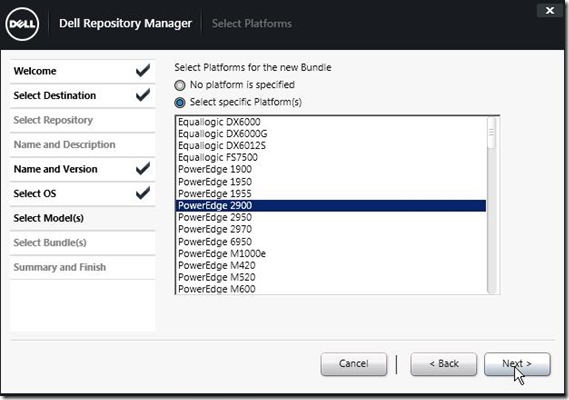Choose PowerEdge 1955 from the list
Screen dimensions: 569x400
[x=331, y=193]
